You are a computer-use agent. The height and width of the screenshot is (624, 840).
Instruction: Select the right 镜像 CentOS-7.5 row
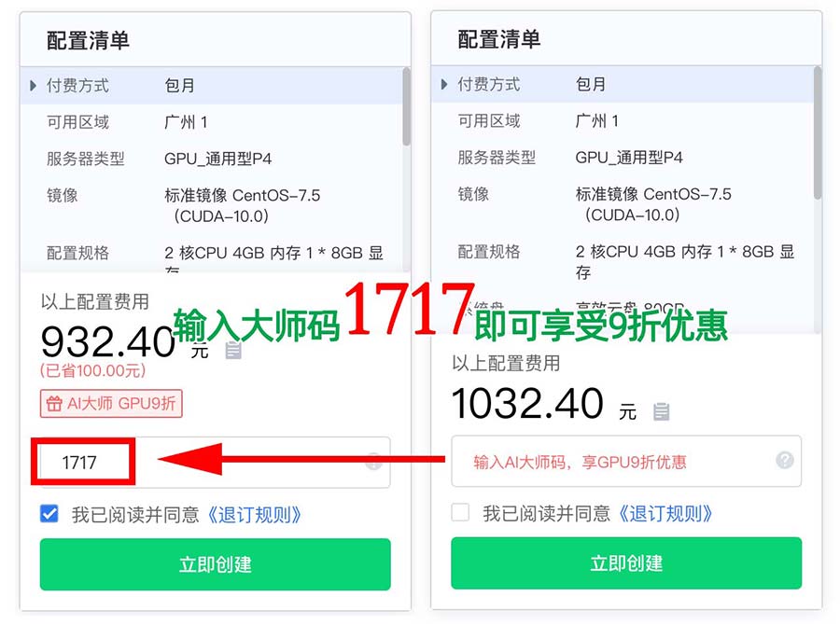coord(622,204)
